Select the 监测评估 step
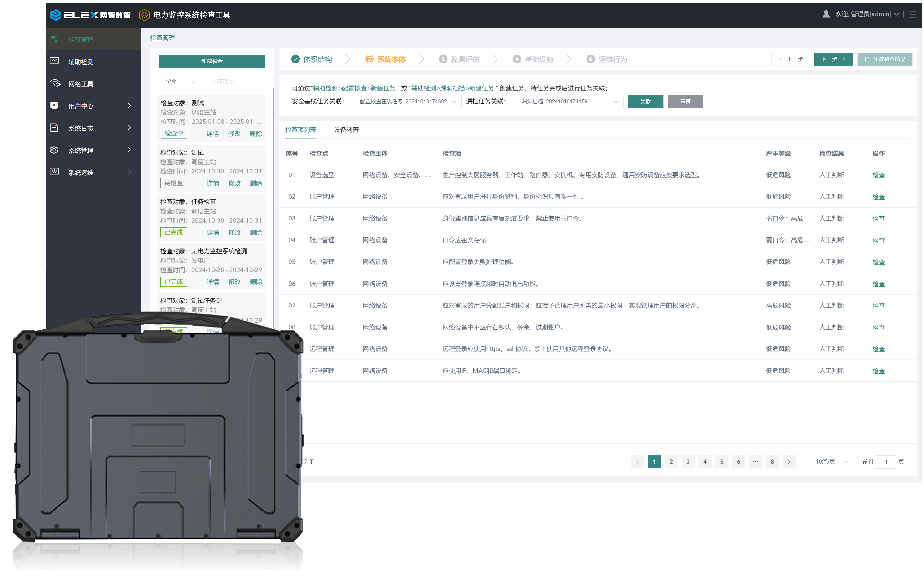 (x=464, y=59)
